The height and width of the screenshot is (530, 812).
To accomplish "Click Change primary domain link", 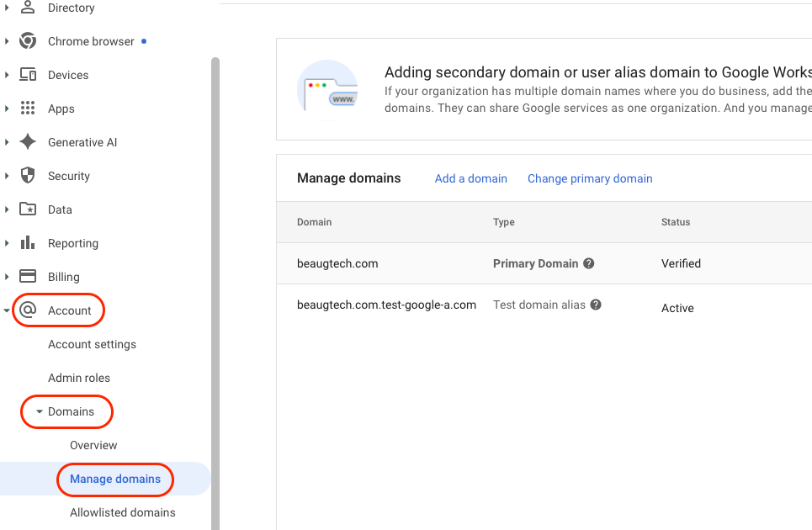I will pyautogui.click(x=590, y=178).
